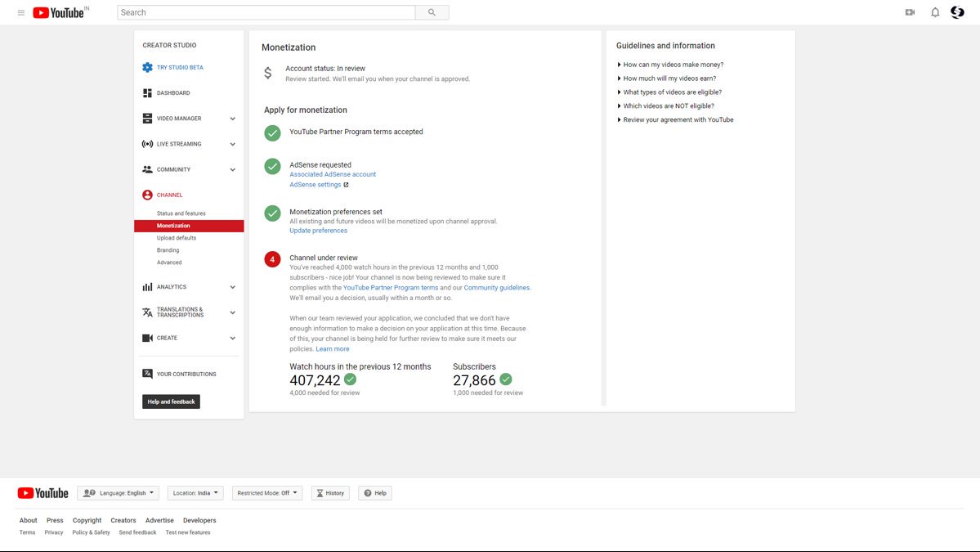
Task: Click the external link icon by AdSense settings
Action: [347, 185]
